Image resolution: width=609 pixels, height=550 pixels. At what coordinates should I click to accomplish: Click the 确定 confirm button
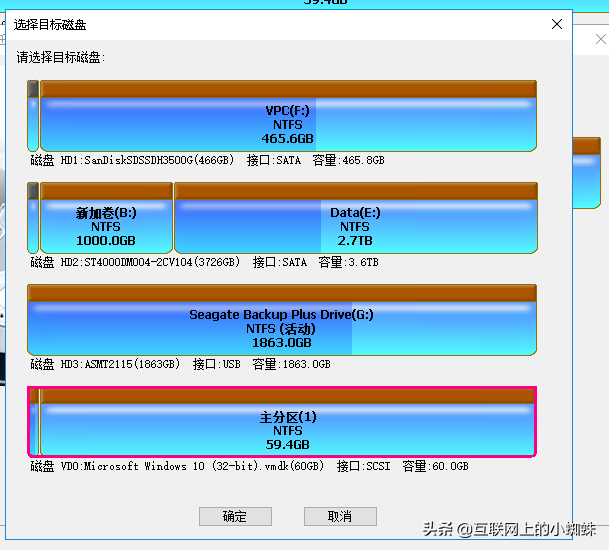pyautogui.click(x=235, y=516)
